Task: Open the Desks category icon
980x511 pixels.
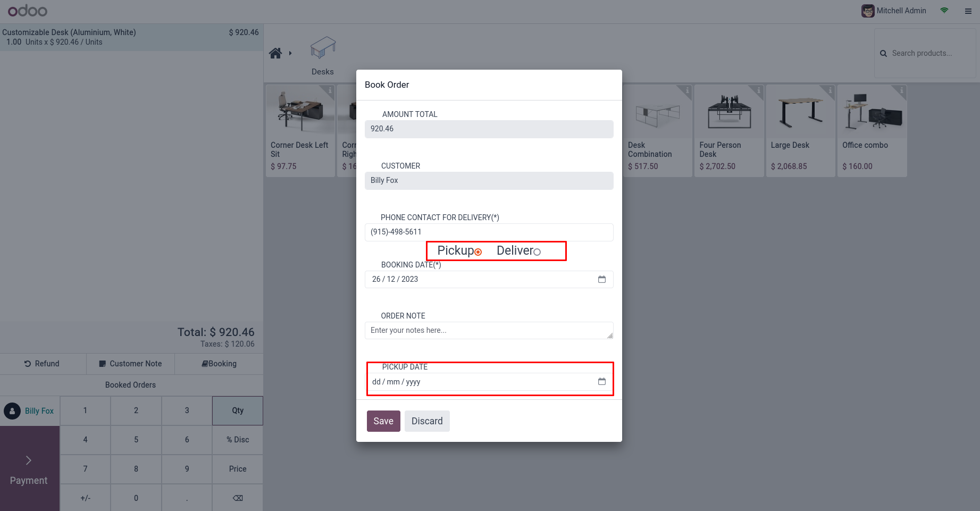Action: click(x=323, y=48)
